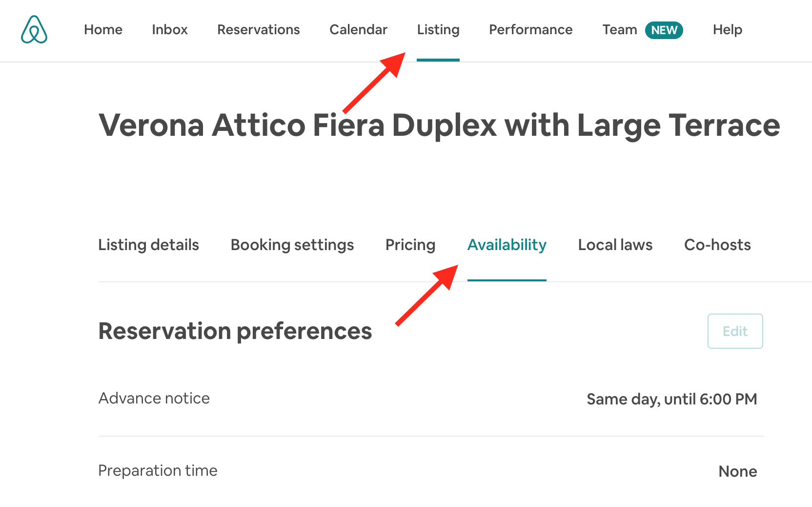View the Performance section
Screen dimensions: 812x507
point(530,30)
